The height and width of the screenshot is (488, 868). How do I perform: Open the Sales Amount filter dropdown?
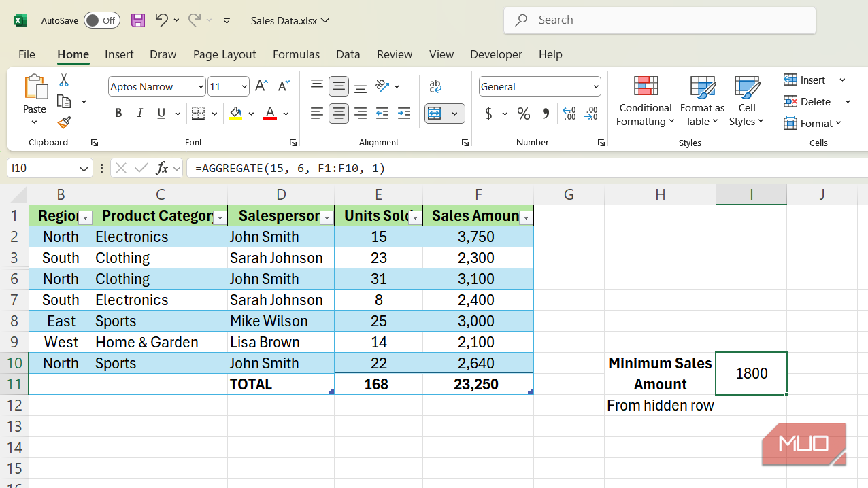point(526,218)
